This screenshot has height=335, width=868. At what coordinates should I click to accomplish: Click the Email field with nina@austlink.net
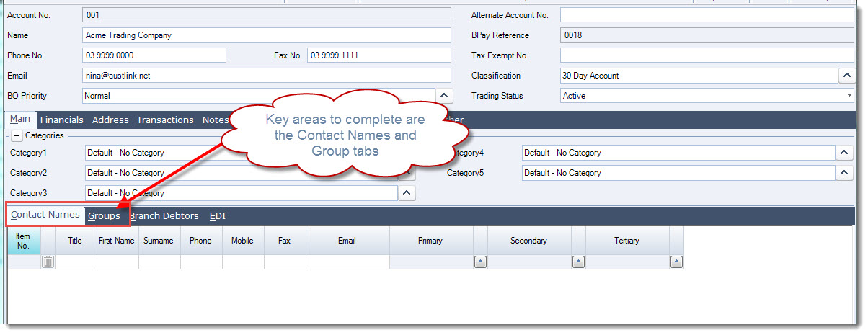tap(267, 76)
